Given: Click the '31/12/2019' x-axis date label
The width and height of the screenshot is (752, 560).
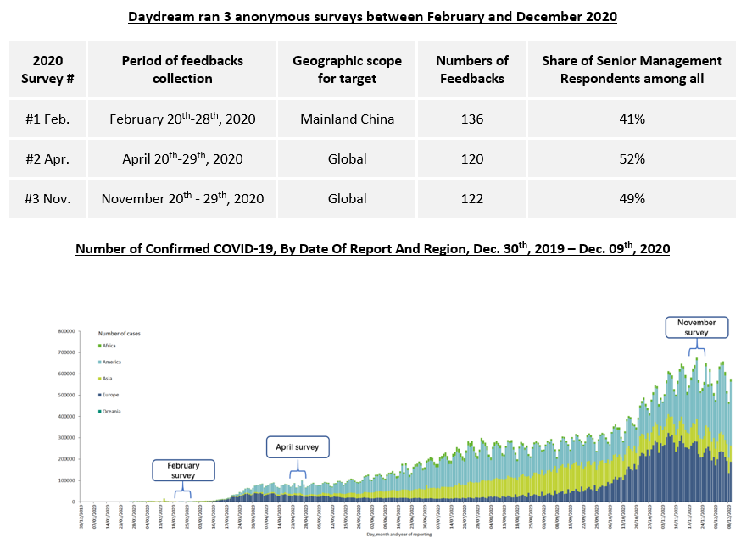Looking at the screenshot, I should pyautogui.click(x=81, y=517).
